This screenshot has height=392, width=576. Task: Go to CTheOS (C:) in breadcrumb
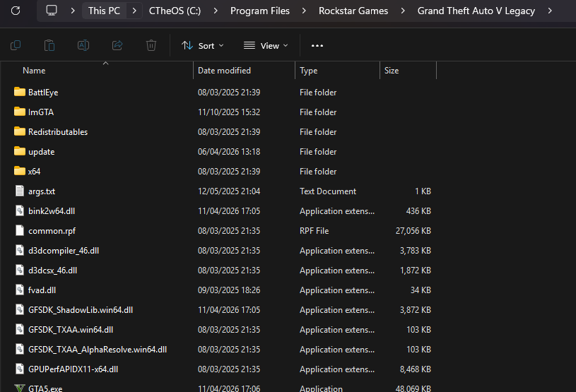[x=175, y=11]
